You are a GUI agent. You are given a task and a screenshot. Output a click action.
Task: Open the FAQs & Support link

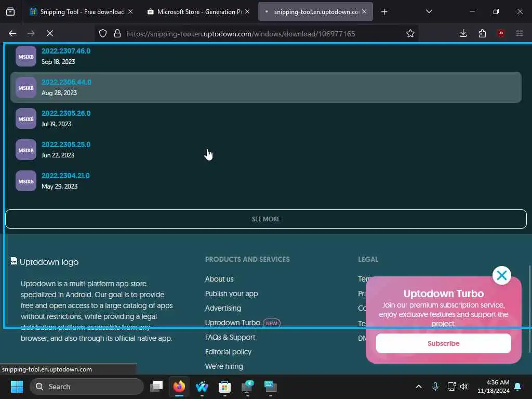coord(230,337)
